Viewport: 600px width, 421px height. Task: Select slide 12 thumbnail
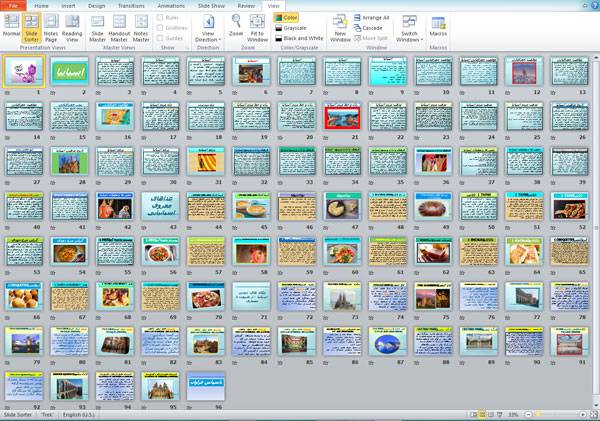point(524,71)
